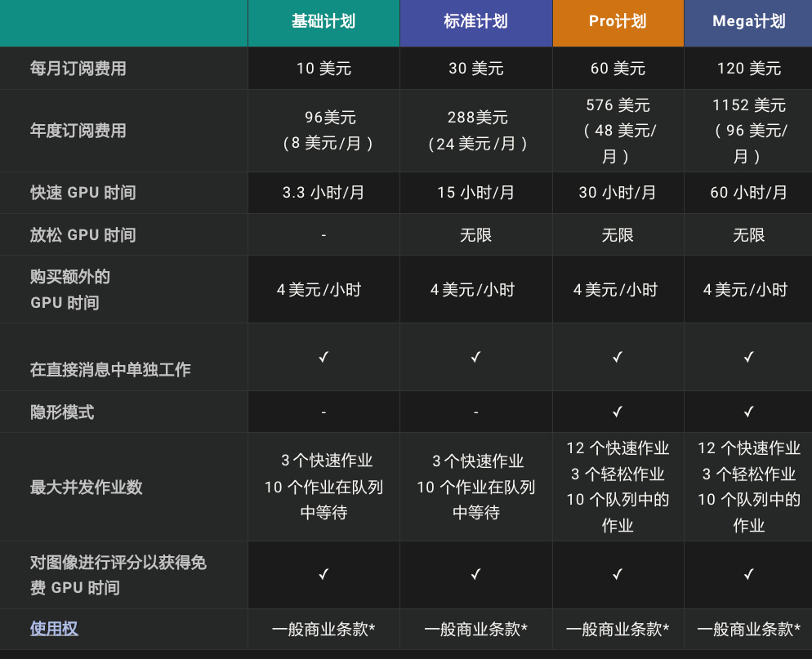This screenshot has width=812, height=659.
Task: Click 一般商业条款* under Mega计划
Action: point(748,630)
